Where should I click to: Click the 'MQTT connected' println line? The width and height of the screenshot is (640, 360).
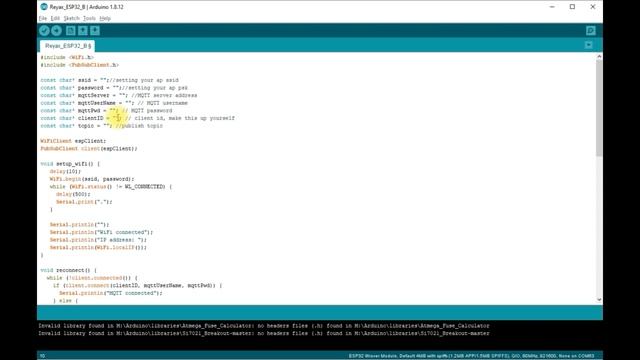click(111, 293)
